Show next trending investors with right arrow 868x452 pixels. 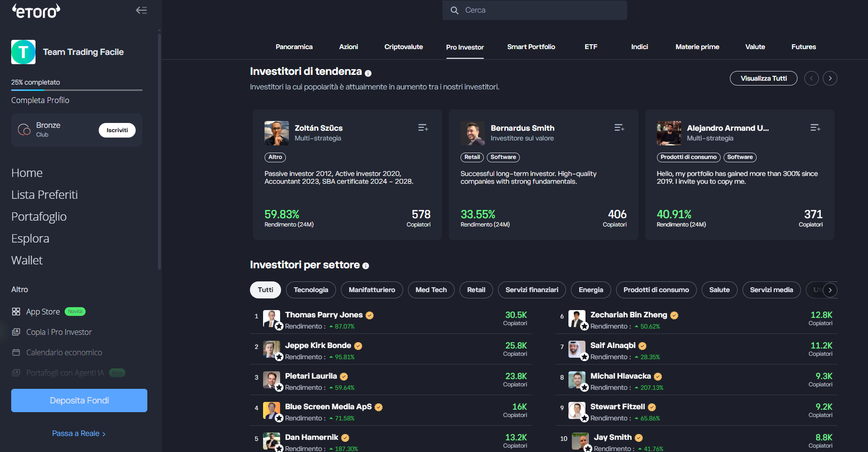point(830,78)
